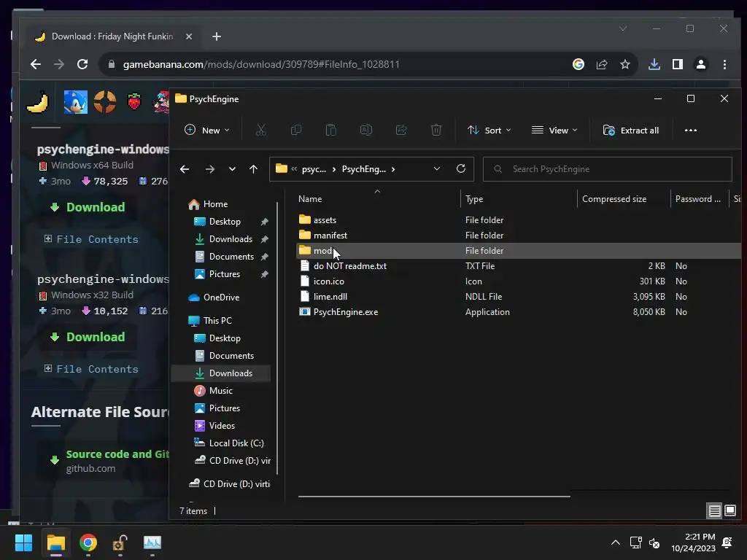Viewport: 747px width, 560px height.
Task: Open recent locations dropdown arrow
Action: pos(232,169)
